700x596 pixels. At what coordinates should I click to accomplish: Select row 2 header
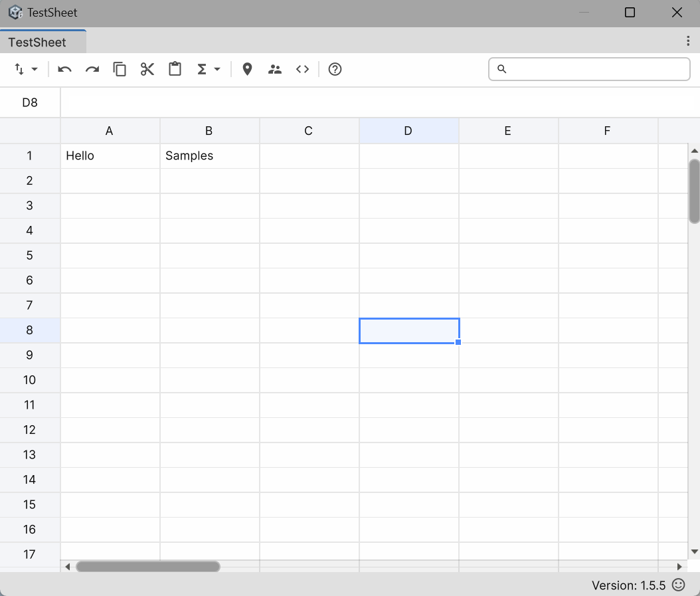click(x=30, y=181)
